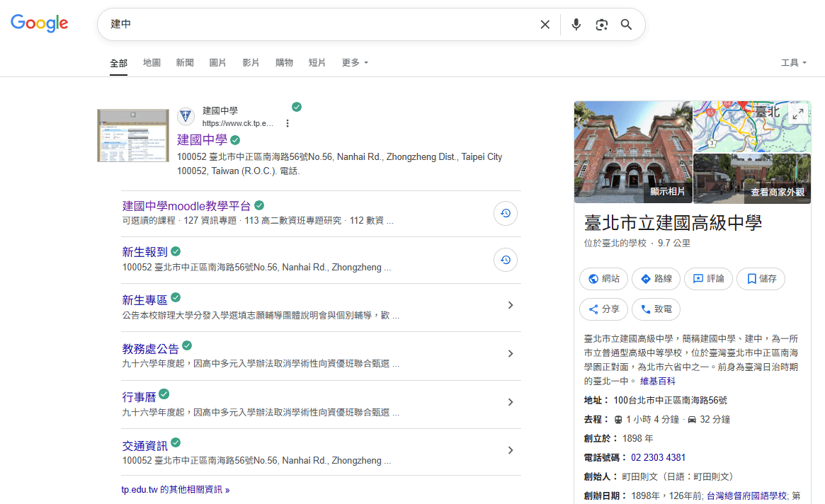The image size is (825, 504).
Task: Click the green check next to 建國中學 title
Action: (x=235, y=140)
